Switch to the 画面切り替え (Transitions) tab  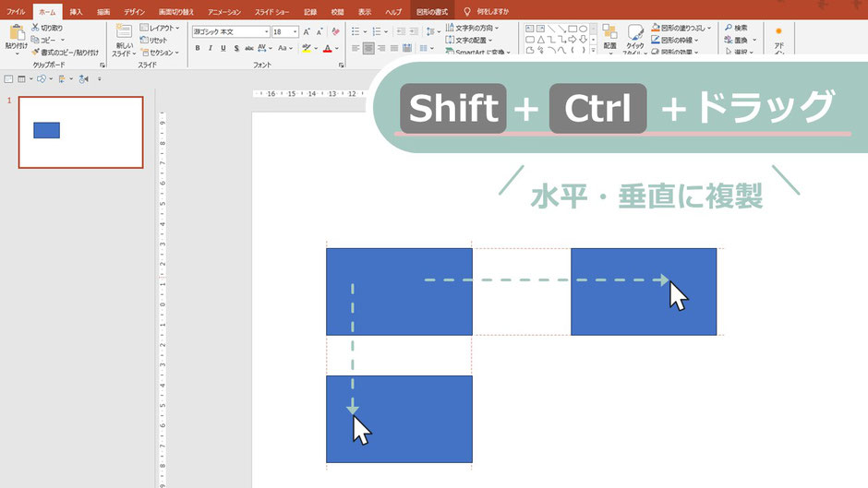pyautogui.click(x=176, y=12)
